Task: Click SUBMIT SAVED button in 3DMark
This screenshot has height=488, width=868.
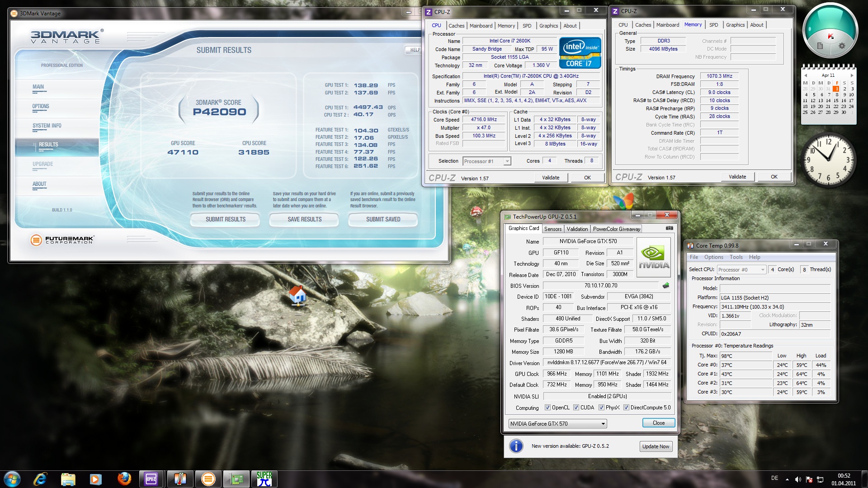Action: 383,219
